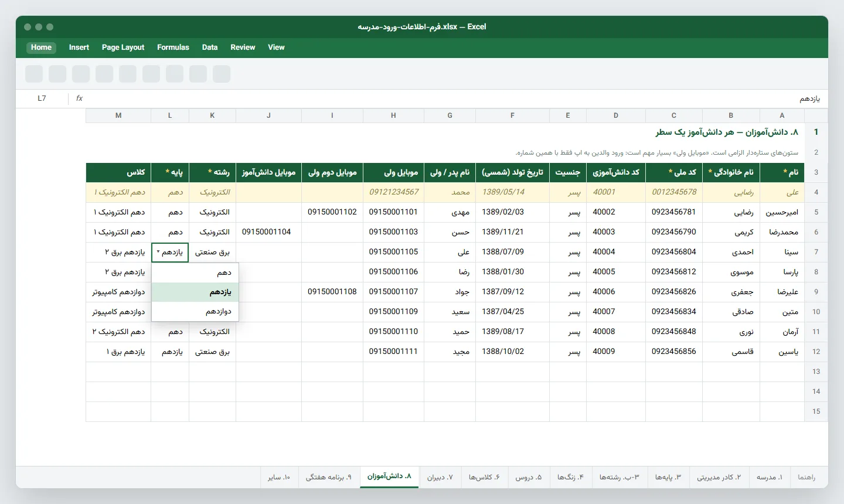Select student code cell 40005

point(615,272)
